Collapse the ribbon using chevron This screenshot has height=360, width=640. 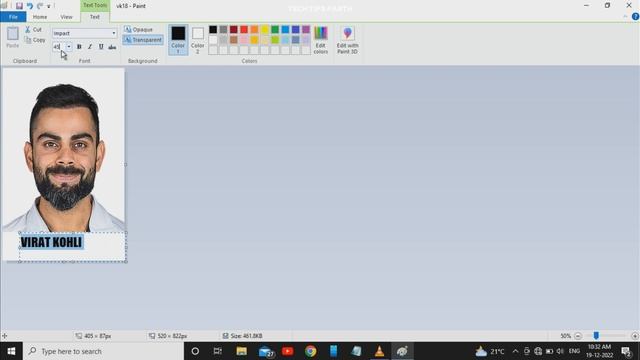coord(625,17)
